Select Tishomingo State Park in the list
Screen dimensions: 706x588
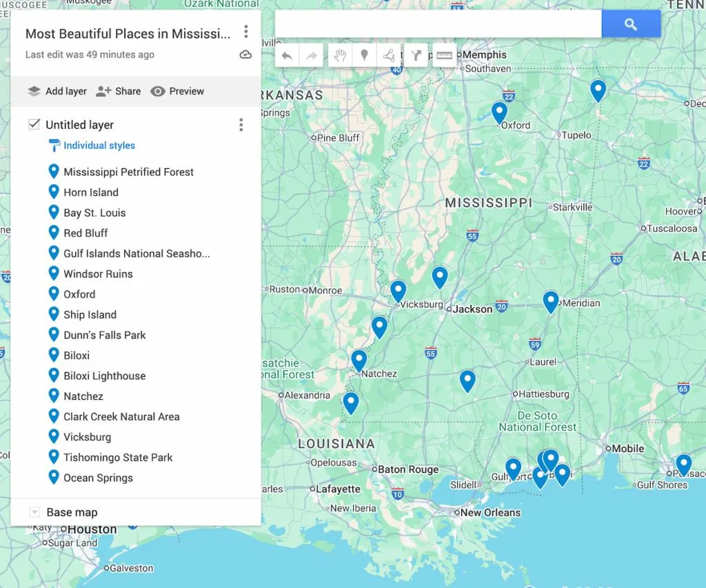click(118, 458)
